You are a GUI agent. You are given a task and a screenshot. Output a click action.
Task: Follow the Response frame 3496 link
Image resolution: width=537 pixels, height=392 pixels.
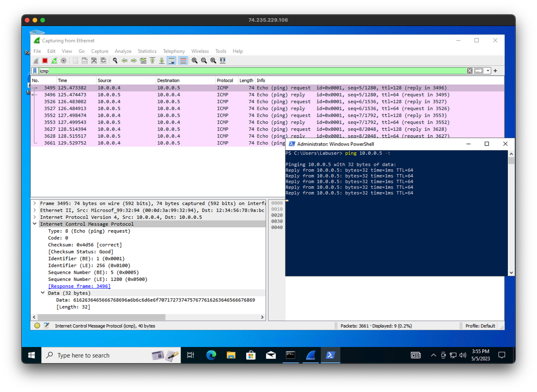[79, 286]
